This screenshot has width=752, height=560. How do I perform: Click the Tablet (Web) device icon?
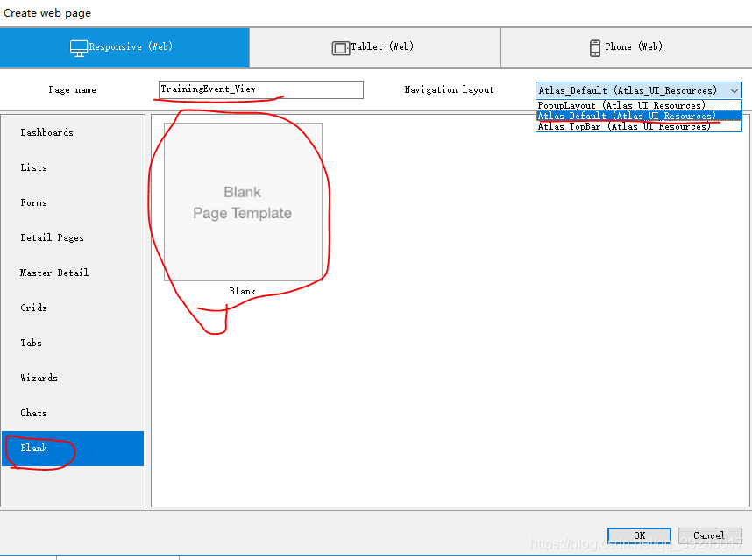340,48
